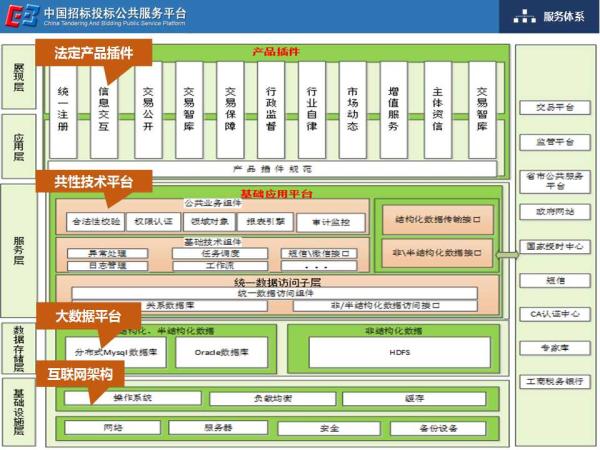Screen dimensions: 600x450
Task: Select the Oracle数据库 box
Action: [219, 352]
